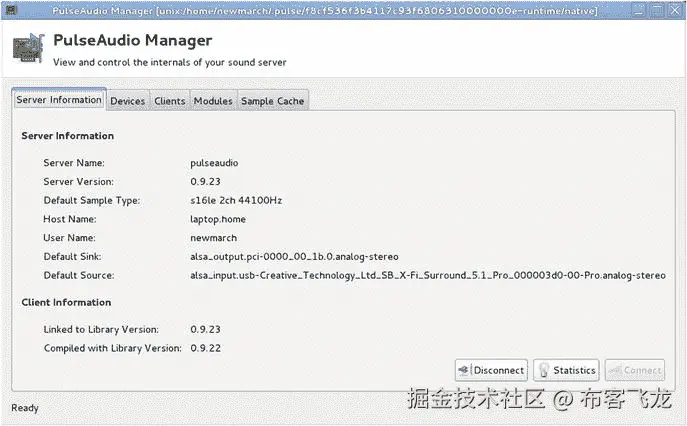Click the Disconnect button
This screenshot has width=687, height=426.
point(491,370)
